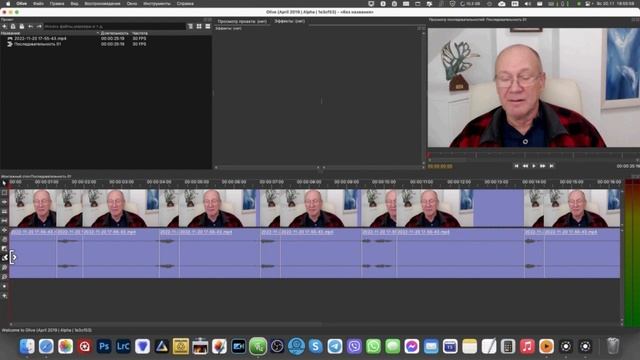Open Skype from the Dock
Viewport: 640px width, 360px height.
[x=316, y=346]
